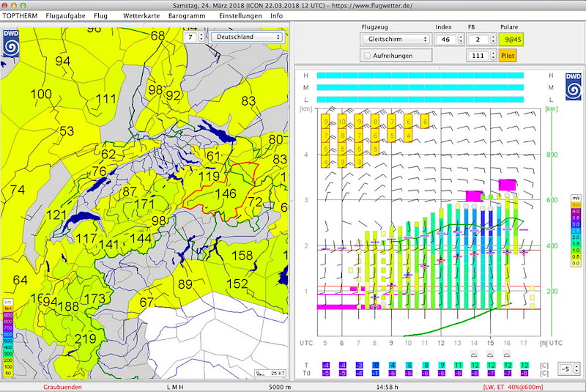Screen dimensions: 586x392
Task: Select hour 12 on the UTC axis
Action: 441,343
